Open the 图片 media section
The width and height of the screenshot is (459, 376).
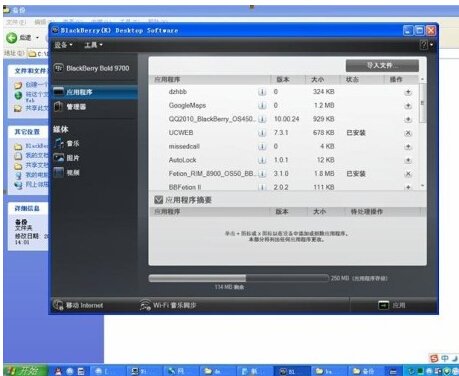click(67, 158)
